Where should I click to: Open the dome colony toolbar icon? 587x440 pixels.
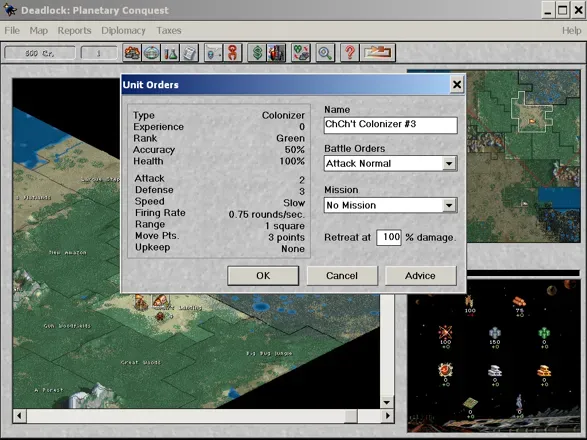click(x=151, y=53)
